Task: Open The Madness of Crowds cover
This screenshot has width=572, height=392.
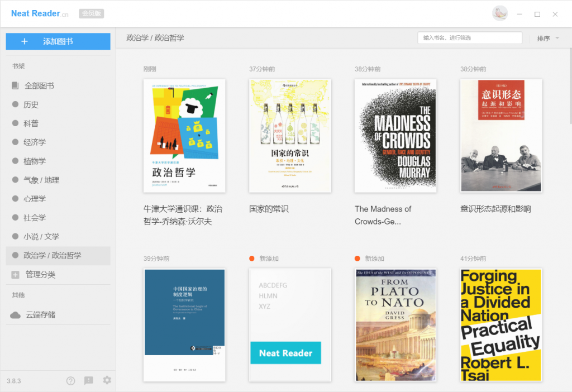Action: click(395, 136)
